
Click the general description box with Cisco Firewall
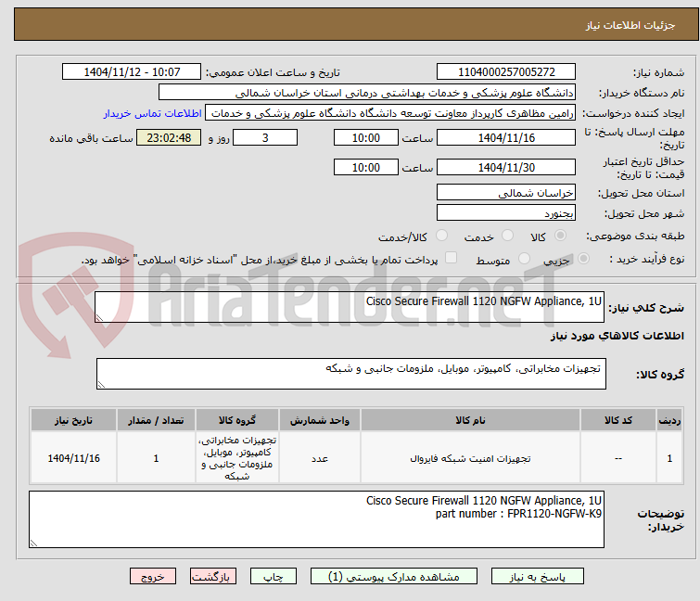[x=350, y=307]
